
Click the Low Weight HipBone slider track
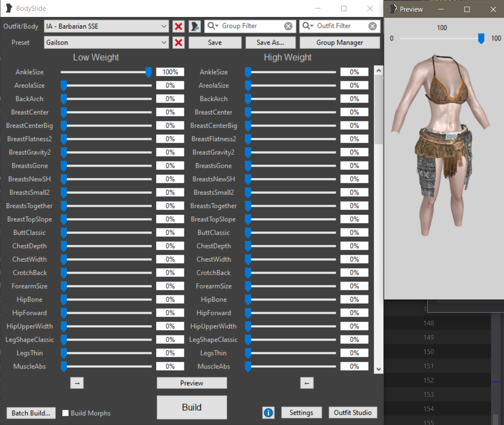point(107,300)
